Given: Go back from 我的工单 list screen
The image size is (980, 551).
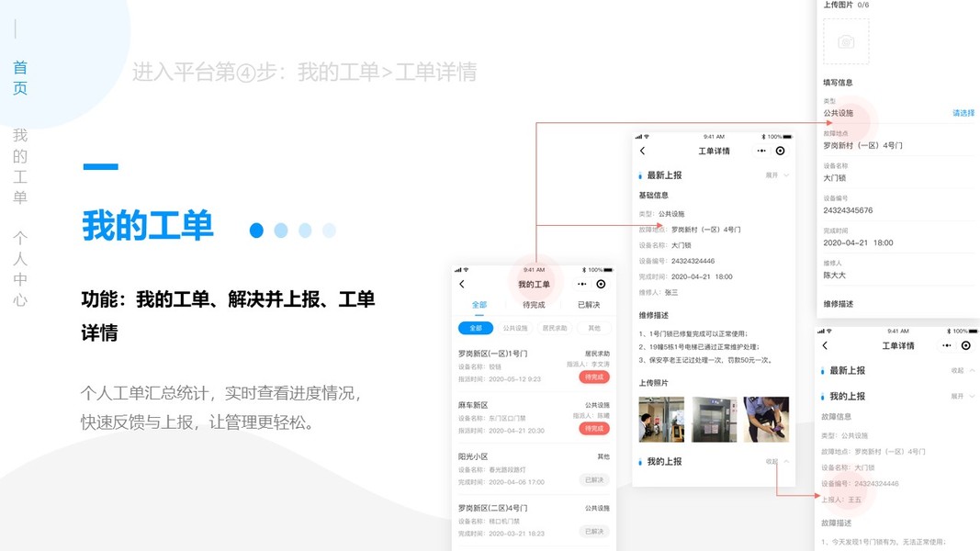Looking at the screenshot, I should click(x=462, y=285).
